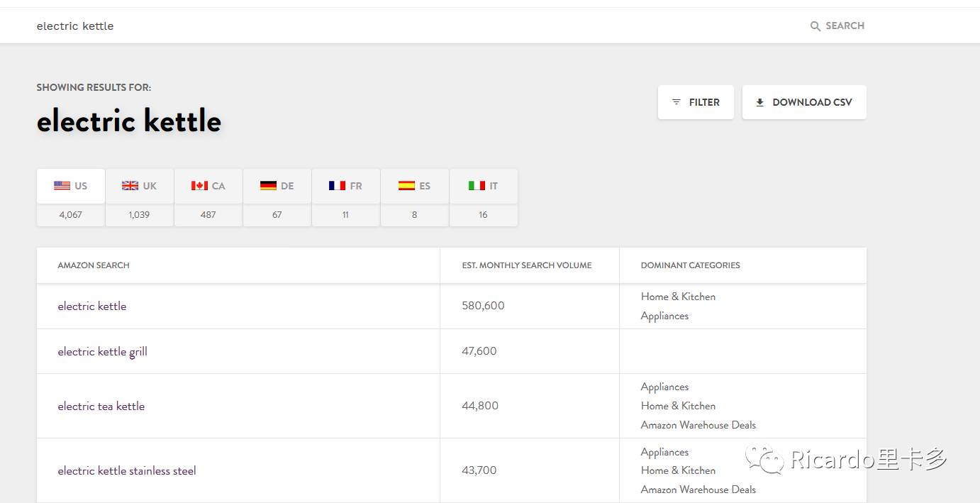Switch to the IT marketplace tab

click(483, 186)
